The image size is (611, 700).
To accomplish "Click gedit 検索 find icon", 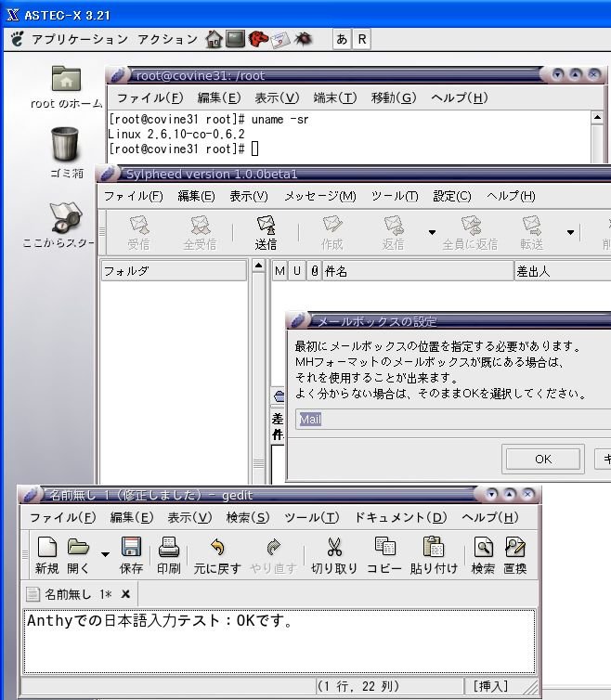I will (x=483, y=555).
